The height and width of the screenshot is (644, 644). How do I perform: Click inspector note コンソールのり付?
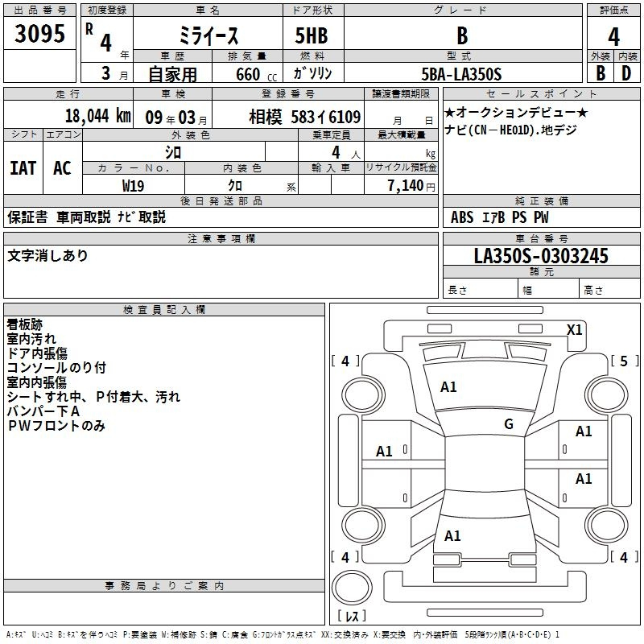56,368
